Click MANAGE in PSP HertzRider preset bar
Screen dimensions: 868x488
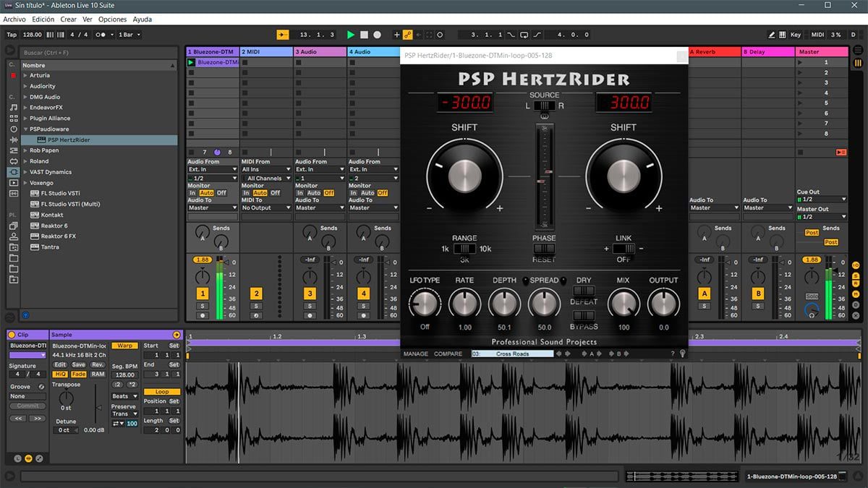click(416, 354)
